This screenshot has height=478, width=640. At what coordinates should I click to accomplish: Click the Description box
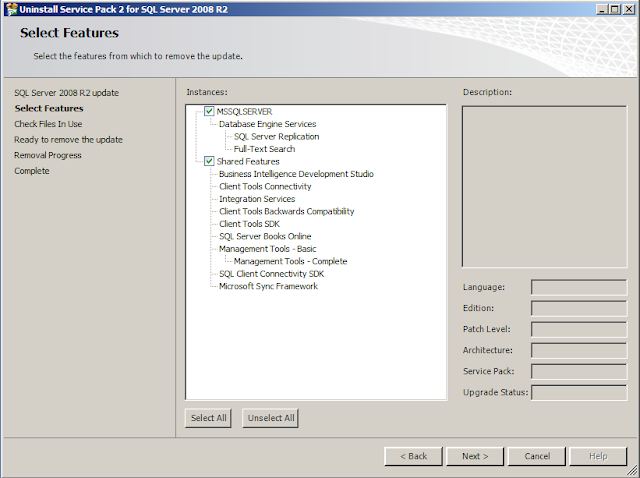544,187
